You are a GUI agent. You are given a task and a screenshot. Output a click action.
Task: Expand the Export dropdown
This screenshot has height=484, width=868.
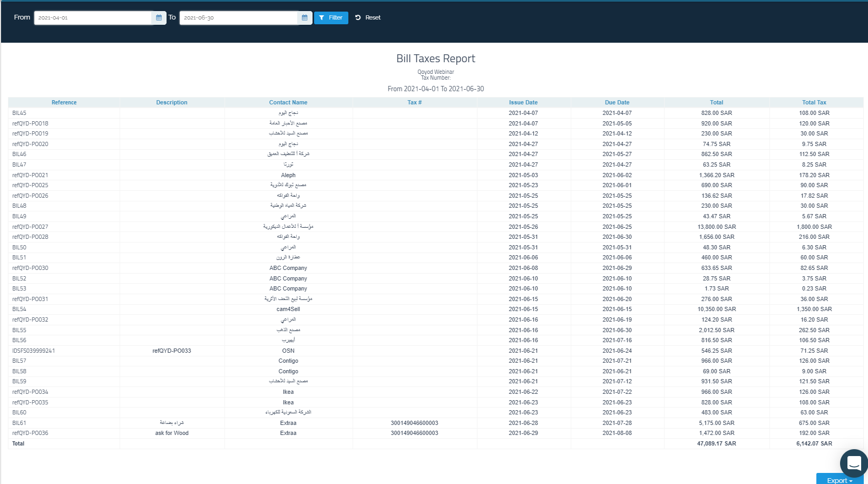(x=839, y=480)
